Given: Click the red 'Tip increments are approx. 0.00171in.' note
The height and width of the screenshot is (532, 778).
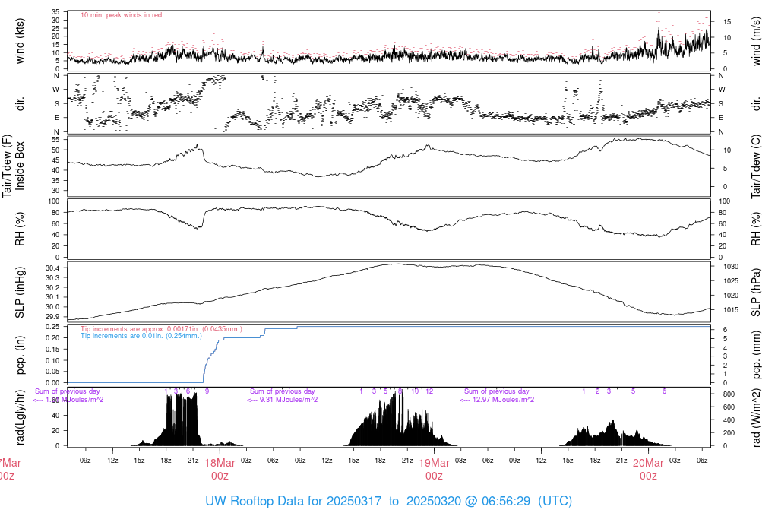Looking at the screenshot, I should [161, 329].
